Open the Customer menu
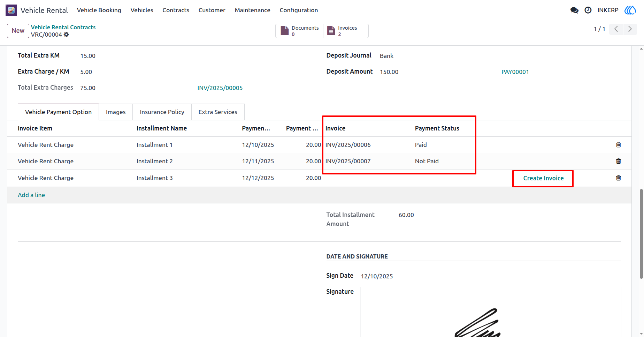Image resolution: width=644 pixels, height=337 pixels. pos(212,10)
